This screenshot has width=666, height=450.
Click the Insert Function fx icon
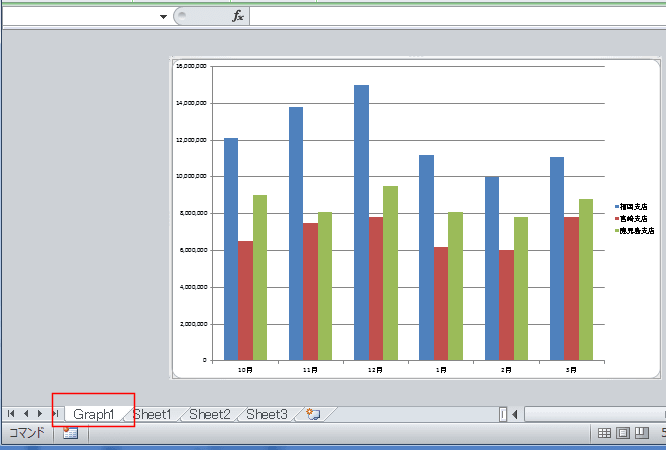(238, 16)
